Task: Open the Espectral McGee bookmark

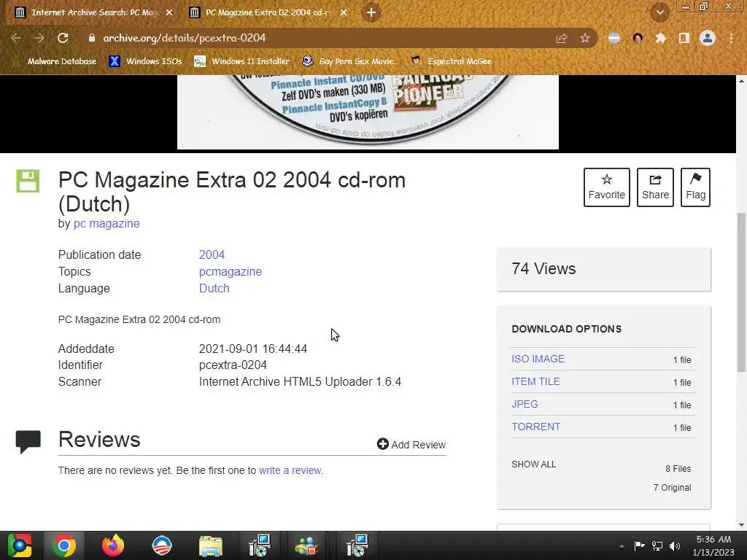Action: (x=451, y=61)
